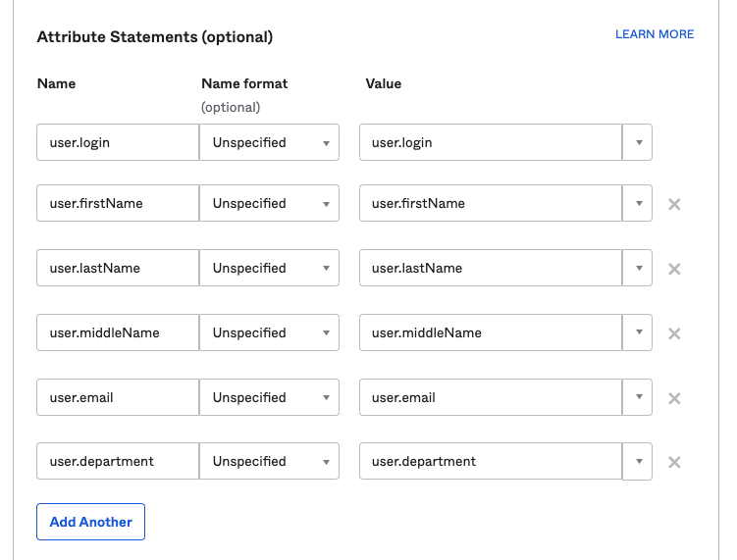The width and height of the screenshot is (737, 560).
Task: Remove the user.lastName attribute row
Action: 674,269
